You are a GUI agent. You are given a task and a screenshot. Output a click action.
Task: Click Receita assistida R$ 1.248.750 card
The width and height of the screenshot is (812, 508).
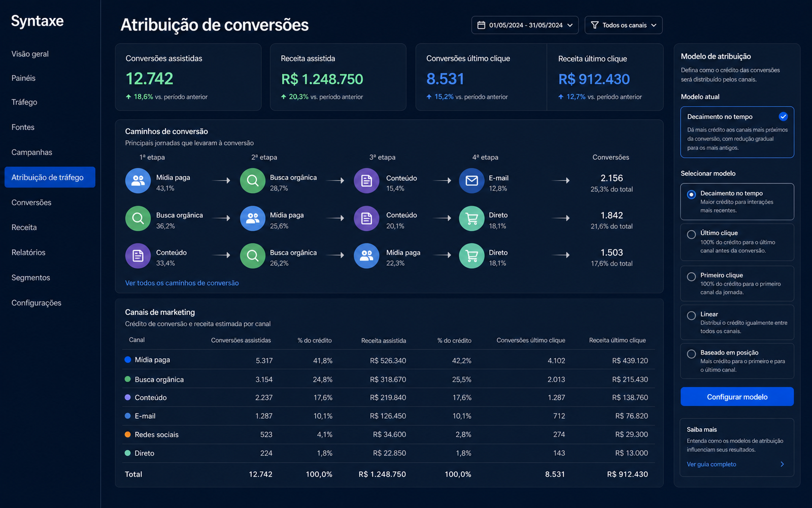tap(338, 77)
